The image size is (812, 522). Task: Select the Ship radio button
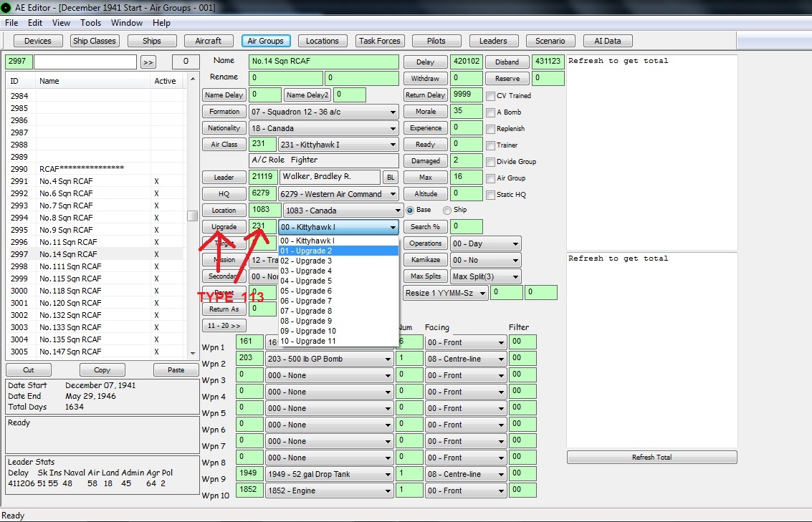447,210
